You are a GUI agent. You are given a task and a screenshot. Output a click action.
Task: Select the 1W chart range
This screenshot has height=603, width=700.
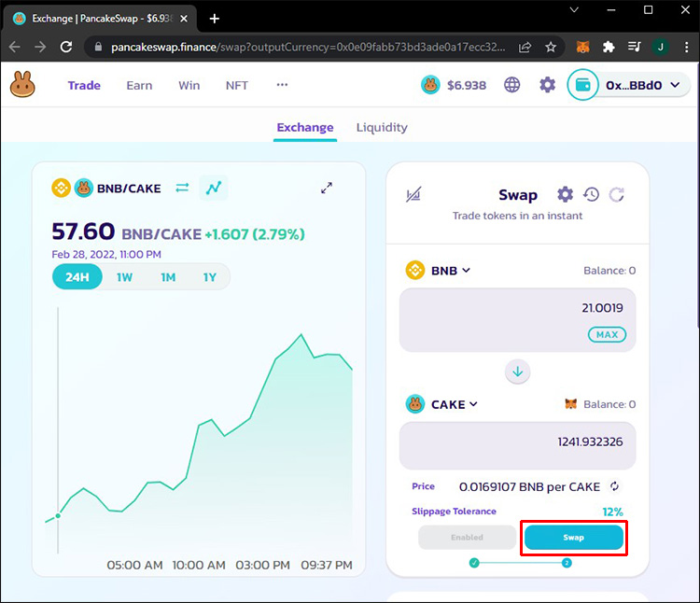coord(124,277)
